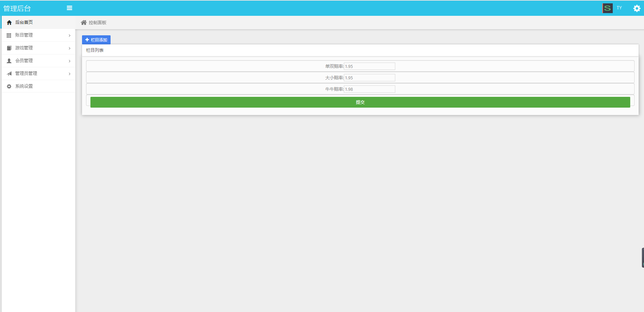Focus the 单双赔率 input field
The width and height of the screenshot is (644, 312).
(x=369, y=66)
